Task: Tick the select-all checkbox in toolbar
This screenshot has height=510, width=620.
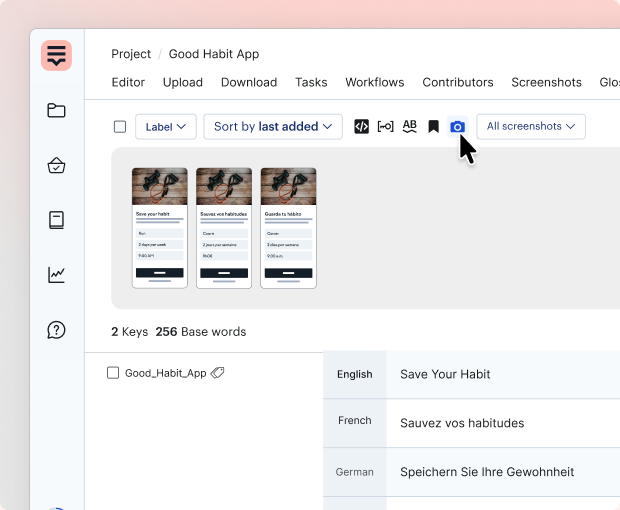Action: point(120,127)
